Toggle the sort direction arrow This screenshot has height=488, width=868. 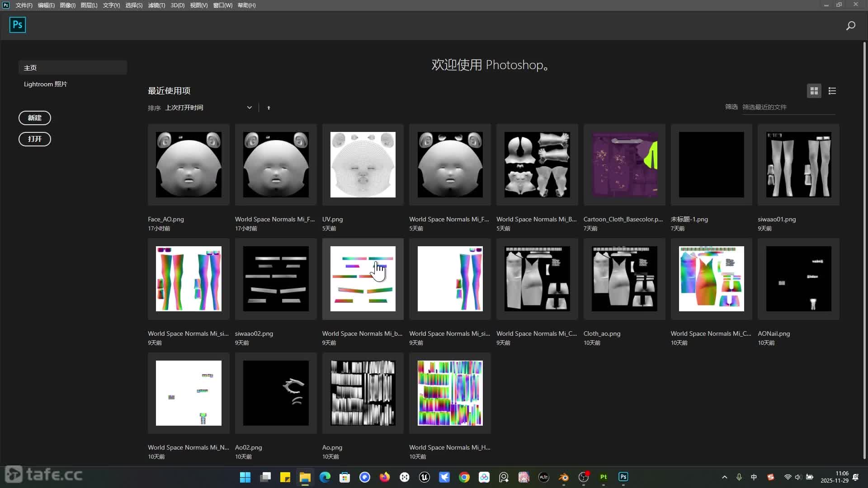click(x=269, y=108)
